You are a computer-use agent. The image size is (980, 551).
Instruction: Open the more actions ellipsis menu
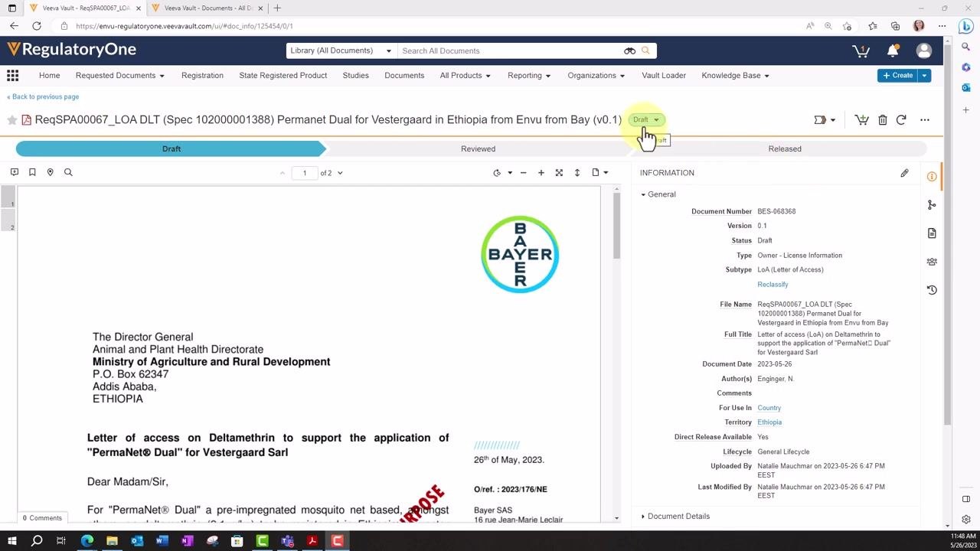click(925, 119)
